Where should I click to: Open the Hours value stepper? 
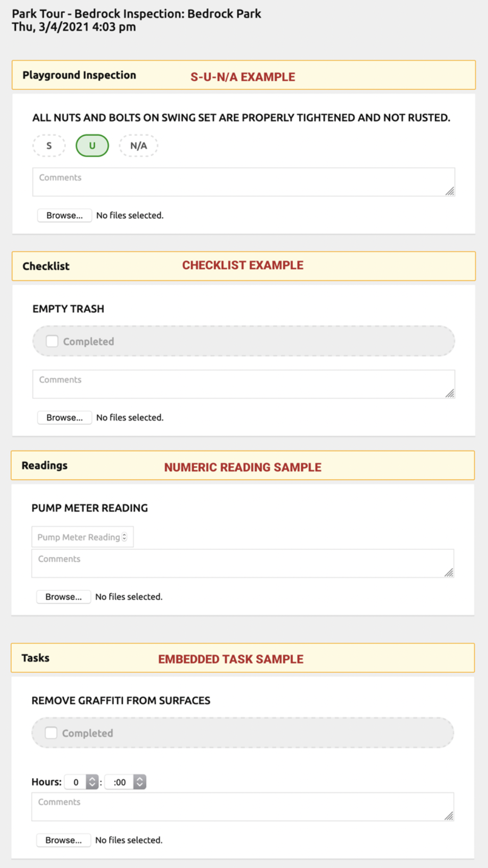click(x=92, y=782)
